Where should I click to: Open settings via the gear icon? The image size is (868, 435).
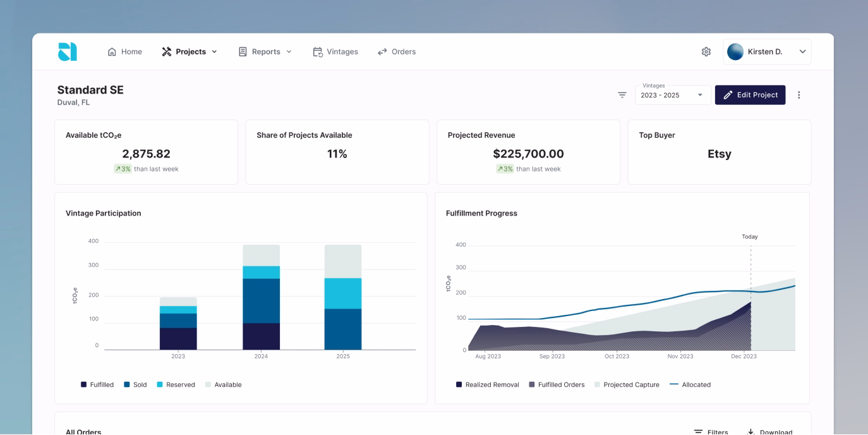707,52
